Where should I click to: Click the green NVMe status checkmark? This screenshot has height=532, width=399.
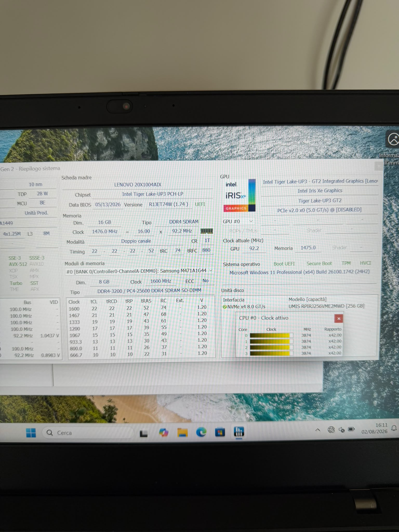[225, 307]
